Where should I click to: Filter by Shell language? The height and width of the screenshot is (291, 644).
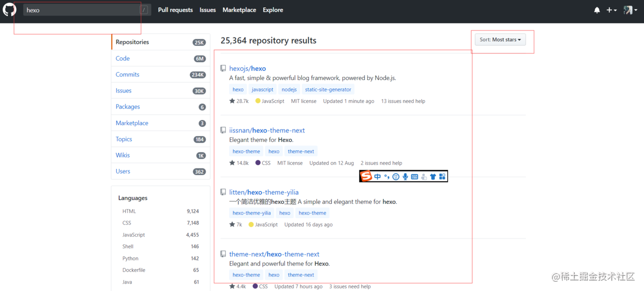pos(160,247)
